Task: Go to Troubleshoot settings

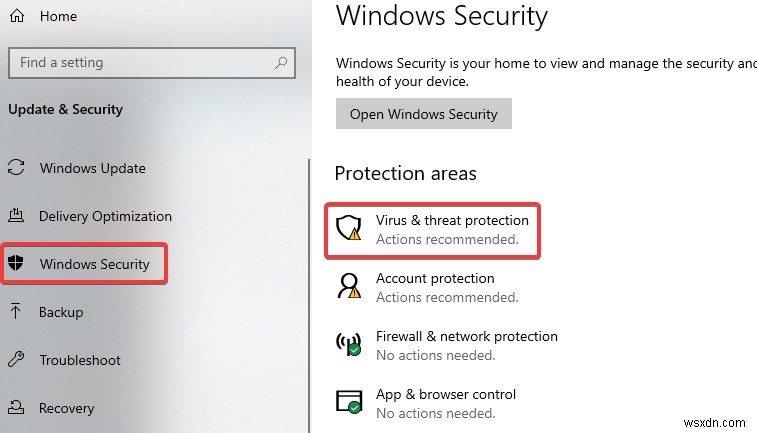Action: 80,360
